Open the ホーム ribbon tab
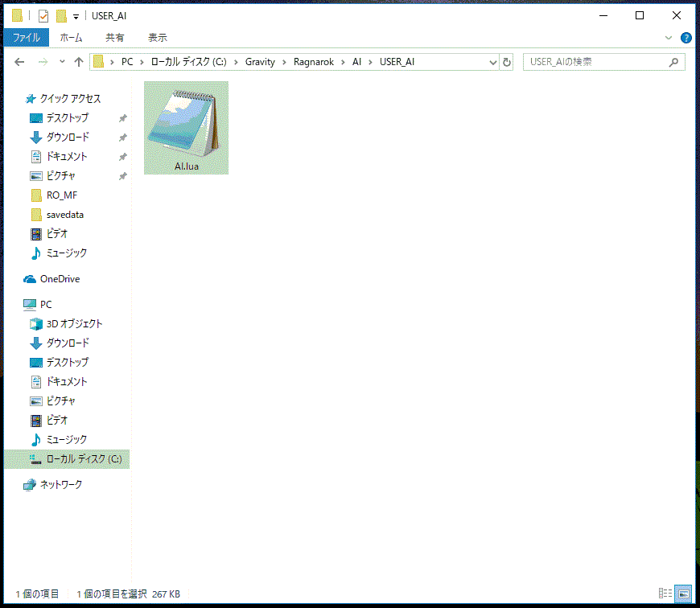This screenshot has height=608, width=700. tap(71, 38)
